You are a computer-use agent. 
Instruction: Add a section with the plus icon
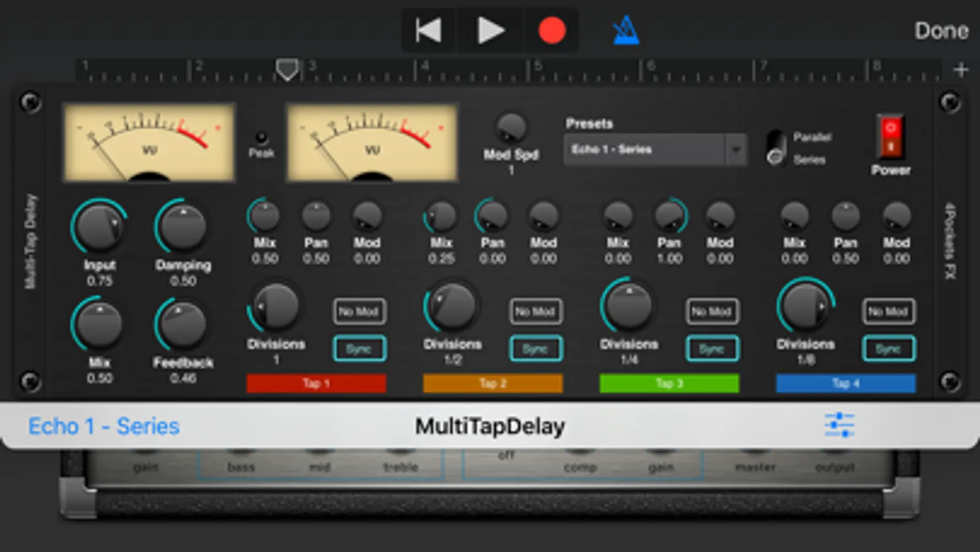[x=960, y=70]
